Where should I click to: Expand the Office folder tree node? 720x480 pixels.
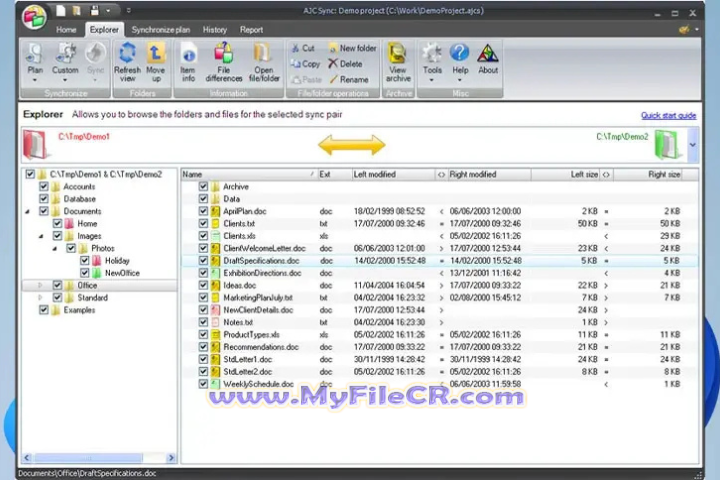click(x=41, y=285)
